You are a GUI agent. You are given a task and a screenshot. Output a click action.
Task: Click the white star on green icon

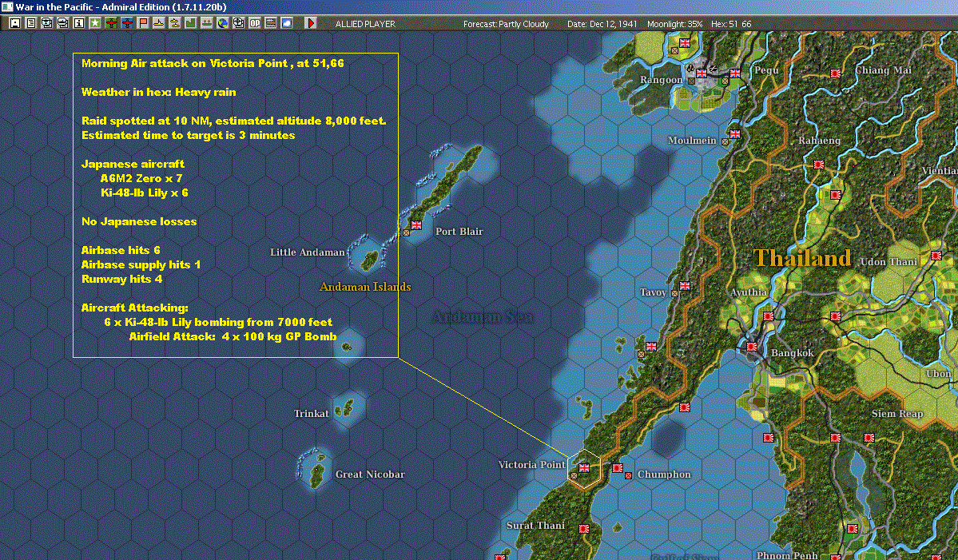click(95, 23)
